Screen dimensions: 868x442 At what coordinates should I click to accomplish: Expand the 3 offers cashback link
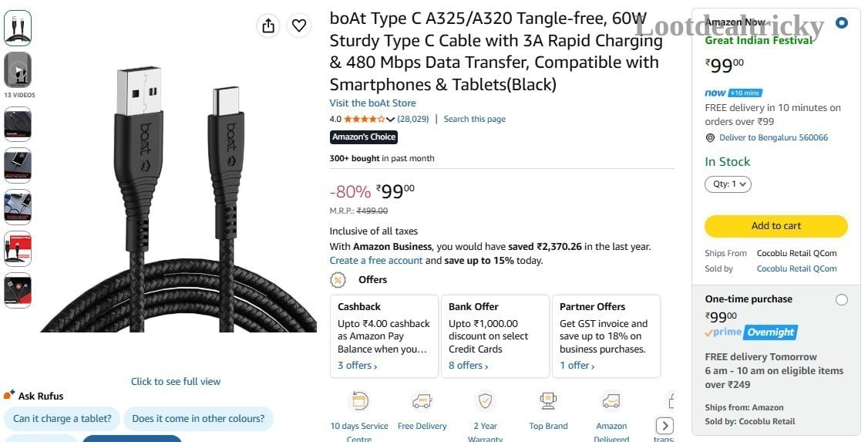point(358,366)
